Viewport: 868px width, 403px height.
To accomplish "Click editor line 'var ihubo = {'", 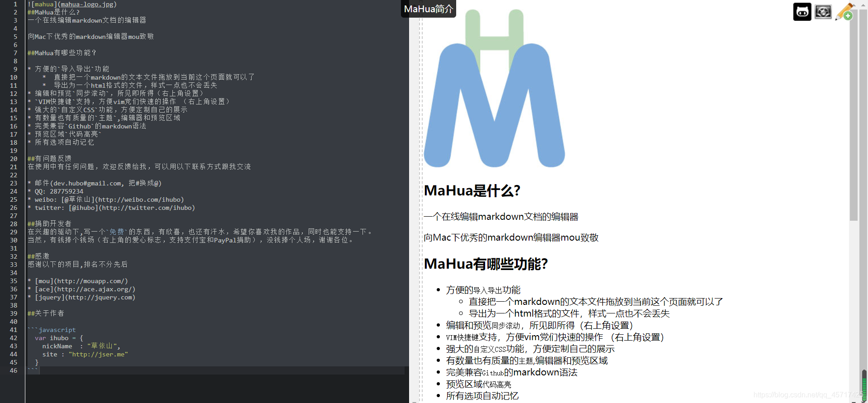I will point(59,338).
